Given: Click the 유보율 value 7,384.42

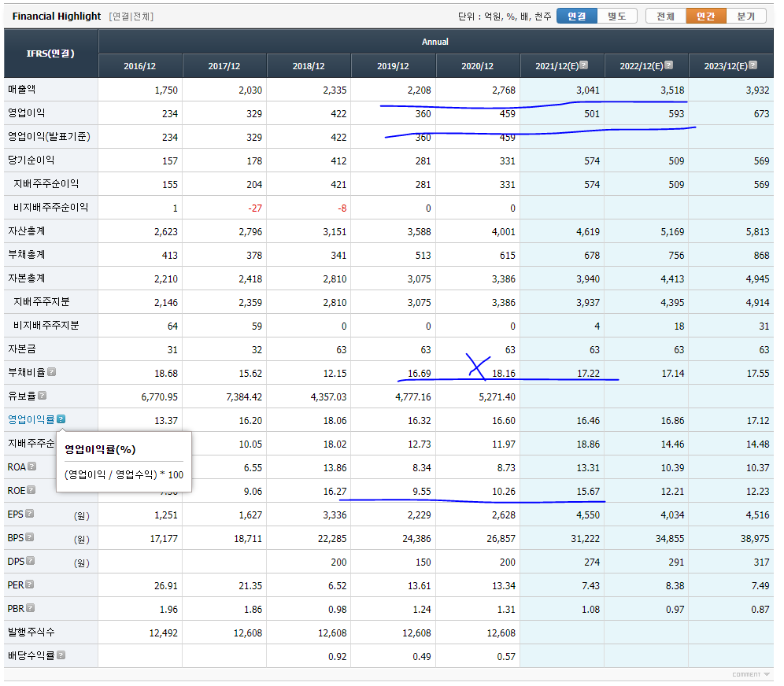Looking at the screenshot, I should tap(244, 396).
